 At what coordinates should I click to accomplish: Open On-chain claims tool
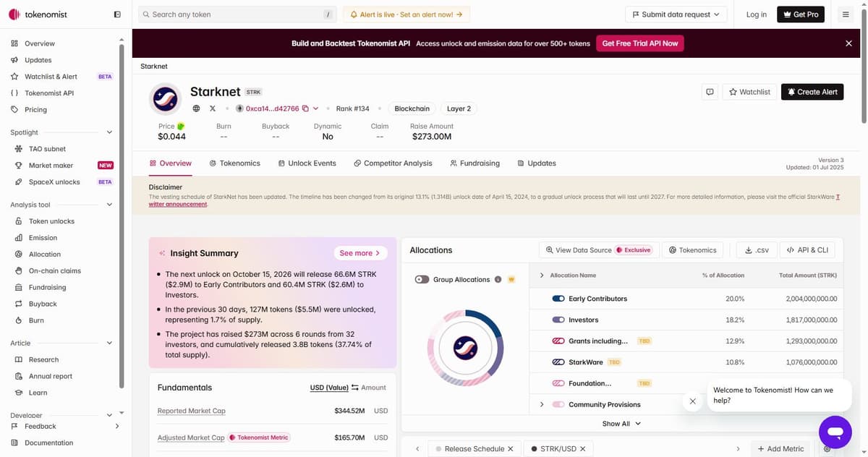tap(55, 271)
